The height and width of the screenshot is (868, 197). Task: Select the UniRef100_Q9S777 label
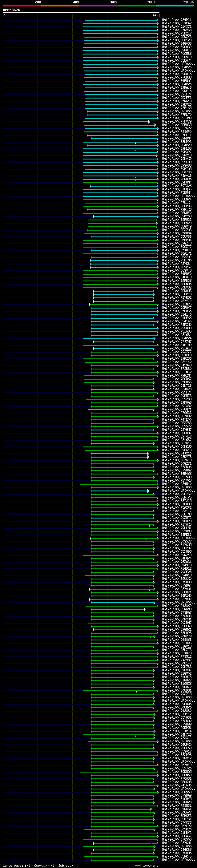pos(177,352)
